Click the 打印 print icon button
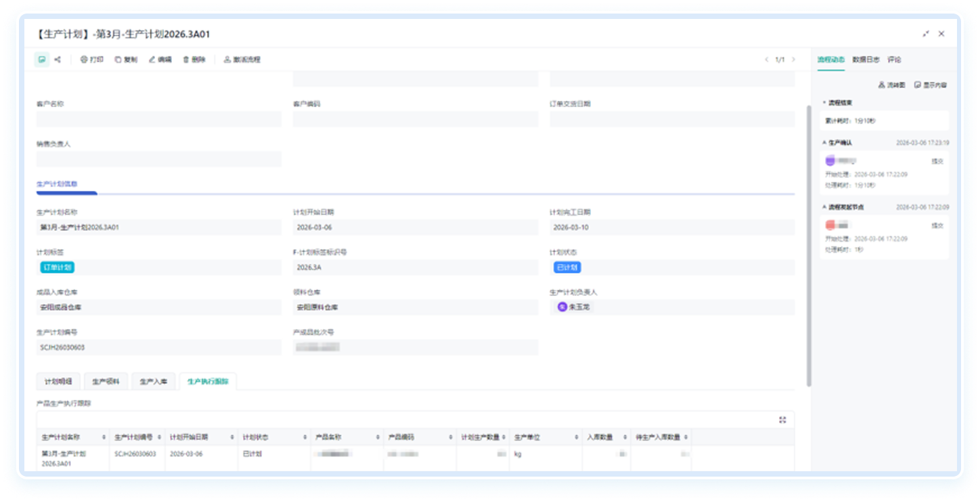Image resolution: width=980 pixels, height=501 pixels. click(x=92, y=60)
